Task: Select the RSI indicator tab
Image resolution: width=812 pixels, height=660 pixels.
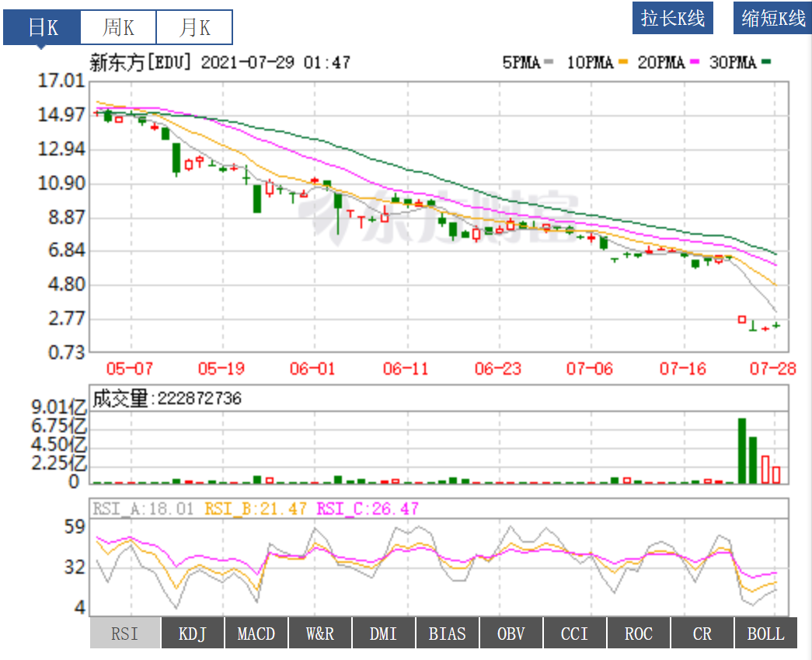Action: [125, 634]
